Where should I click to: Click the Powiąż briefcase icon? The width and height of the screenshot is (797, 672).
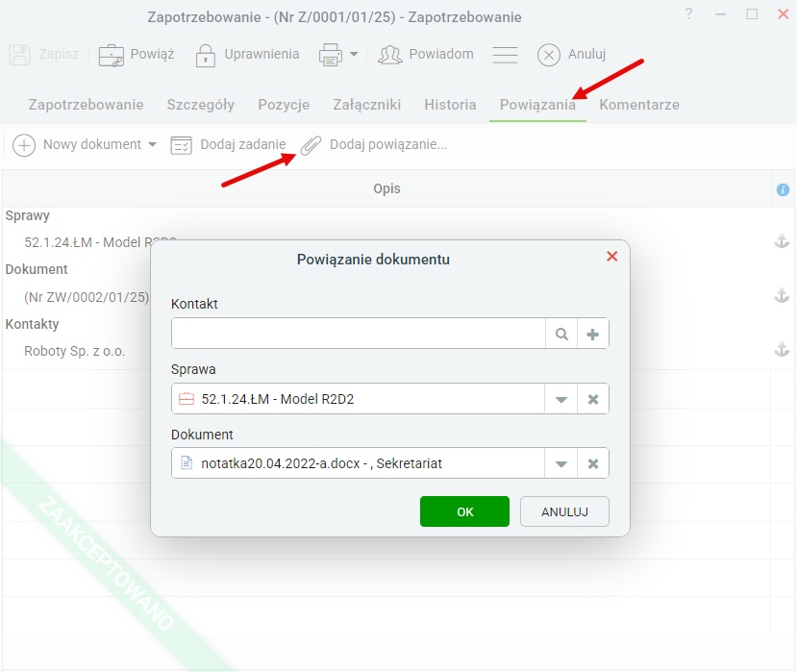click(x=111, y=55)
